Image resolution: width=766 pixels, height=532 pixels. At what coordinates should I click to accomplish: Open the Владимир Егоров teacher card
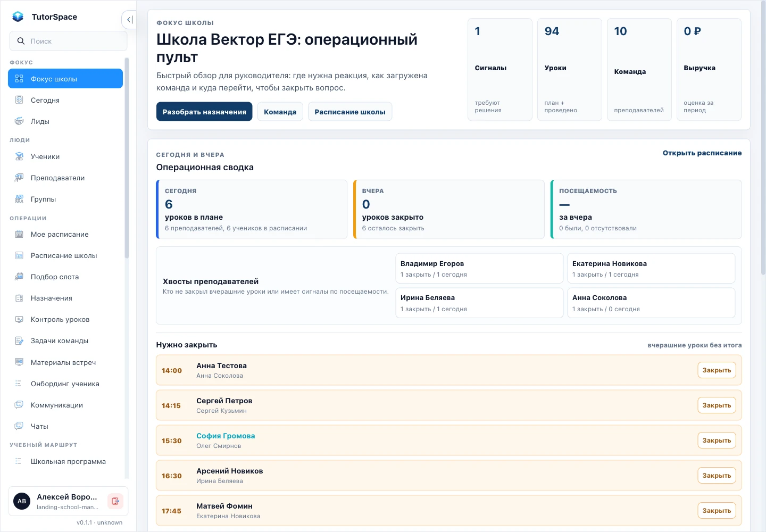479,268
